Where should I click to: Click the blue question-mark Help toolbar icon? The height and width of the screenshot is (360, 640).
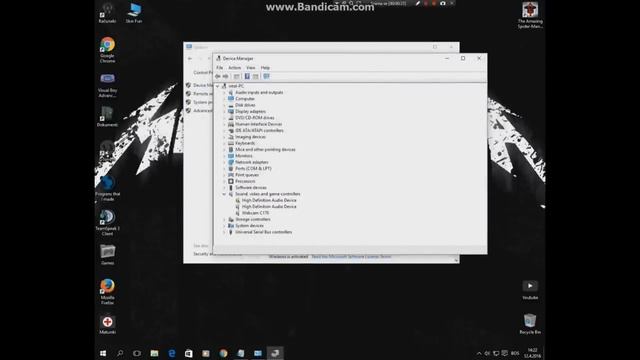(247, 76)
